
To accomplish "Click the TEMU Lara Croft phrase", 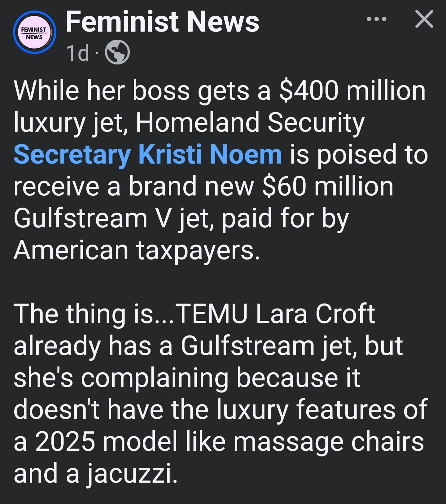I will [275, 314].
